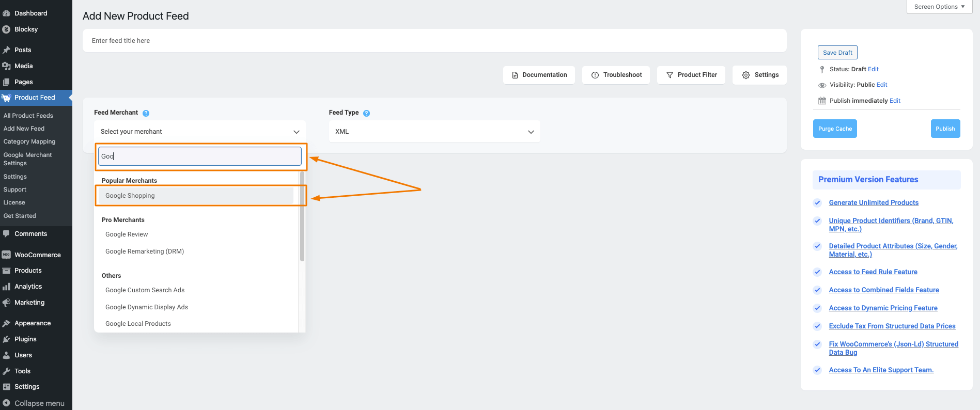
Task: Open the Unique Product Identifiers link
Action: pos(891,225)
